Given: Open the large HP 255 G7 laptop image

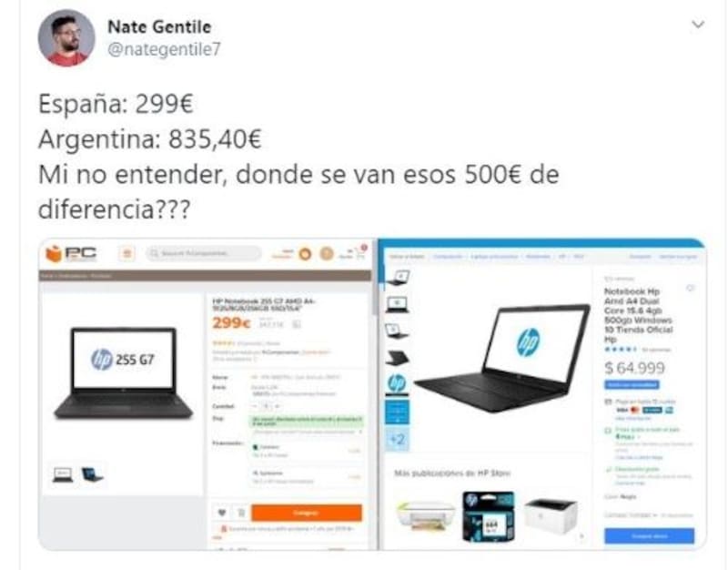Looking at the screenshot, I should click(x=123, y=373).
